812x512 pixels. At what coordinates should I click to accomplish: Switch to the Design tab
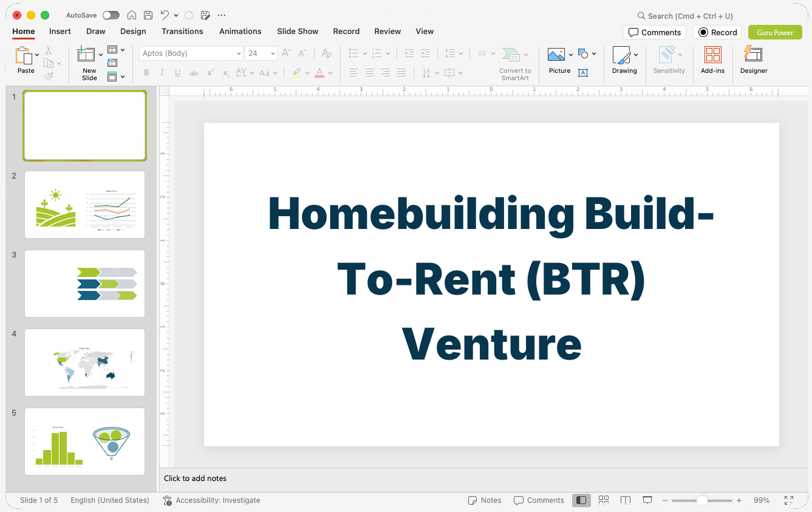(x=133, y=31)
